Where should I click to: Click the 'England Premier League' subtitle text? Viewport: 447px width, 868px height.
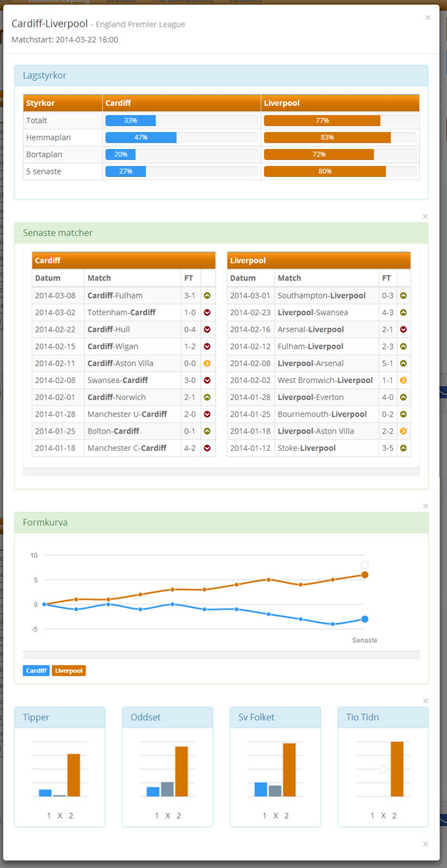click(x=142, y=25)
